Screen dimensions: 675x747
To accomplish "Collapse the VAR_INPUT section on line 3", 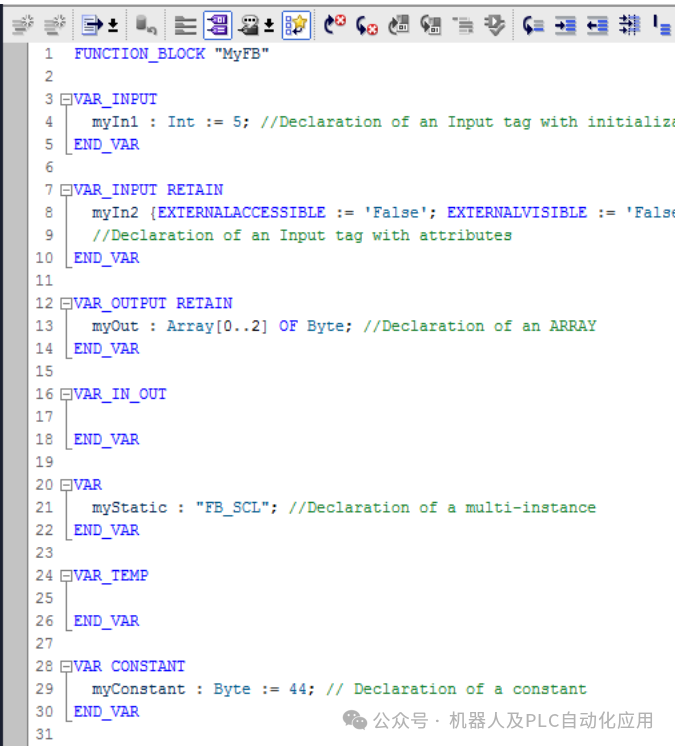I will (66, 100).
